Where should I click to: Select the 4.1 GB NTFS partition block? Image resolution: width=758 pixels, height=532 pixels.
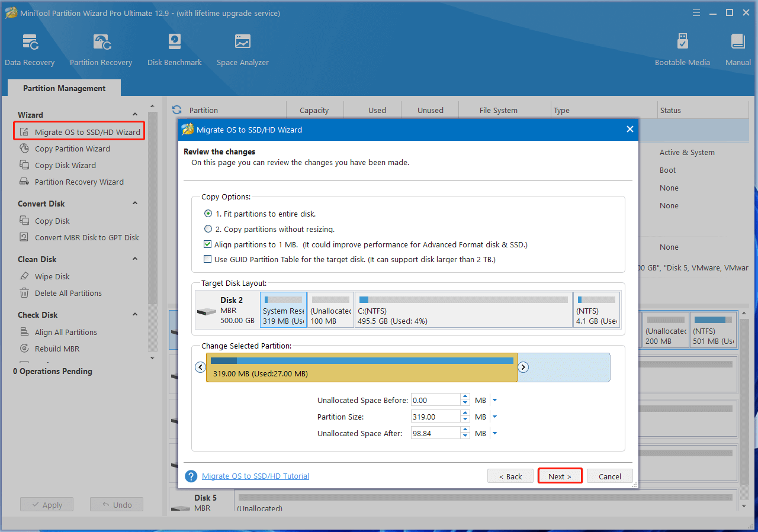596,310
